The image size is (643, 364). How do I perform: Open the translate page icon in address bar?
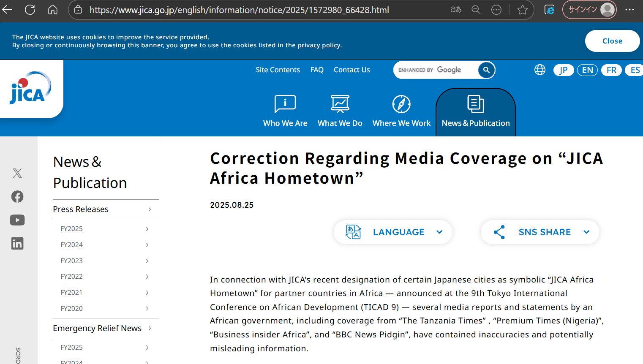point(456,10)
